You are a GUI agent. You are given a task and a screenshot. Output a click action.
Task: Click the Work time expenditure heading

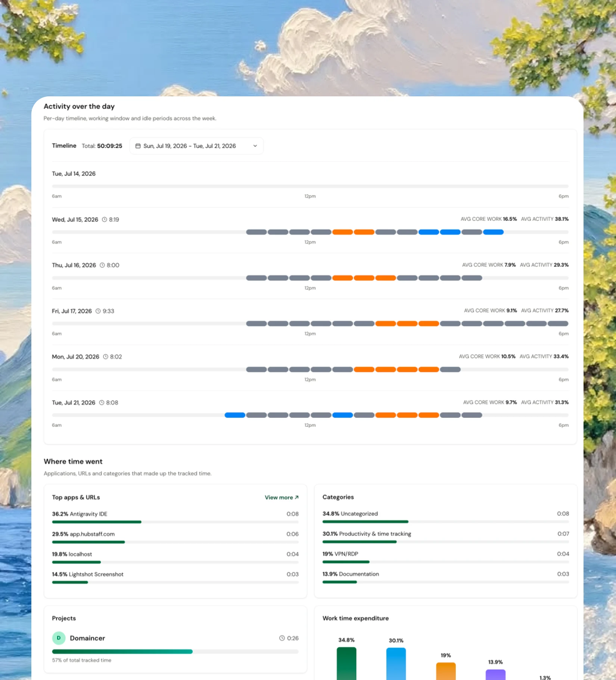tap(355, 618)
